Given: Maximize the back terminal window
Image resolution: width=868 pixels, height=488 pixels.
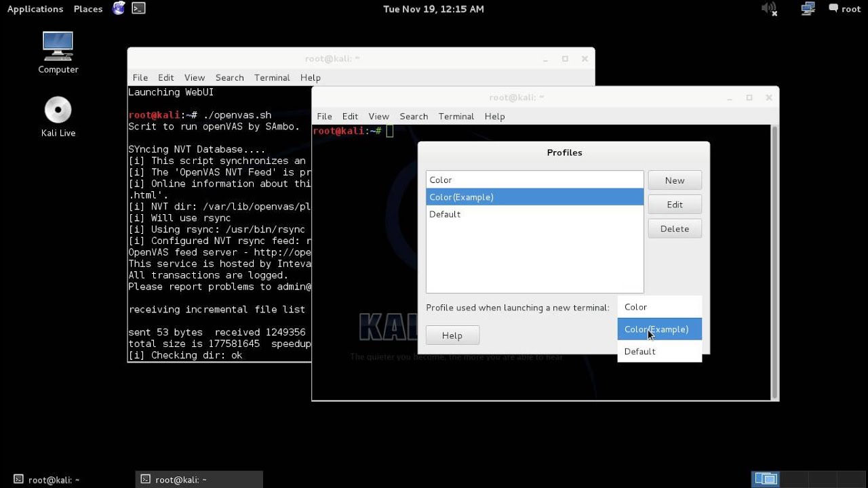Looking at the screenshot, I should pos(565,59).
